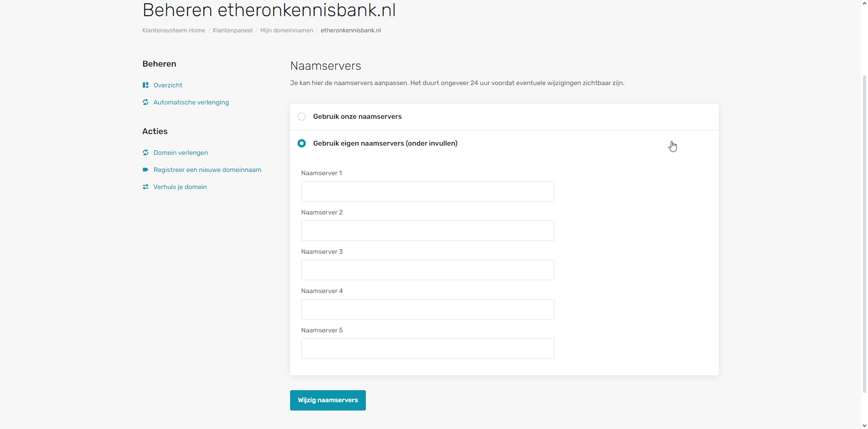Viewport: 868px width, 429px height.
Task: Open the Mijn domeinnamen breadcrumb
Action: [286, 31]
